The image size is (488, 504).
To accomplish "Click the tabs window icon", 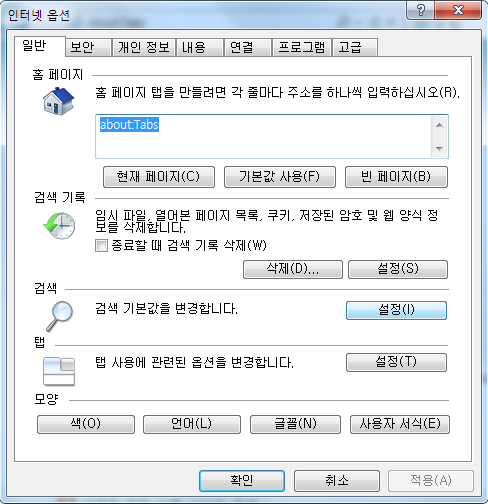I will coord(59,371).
